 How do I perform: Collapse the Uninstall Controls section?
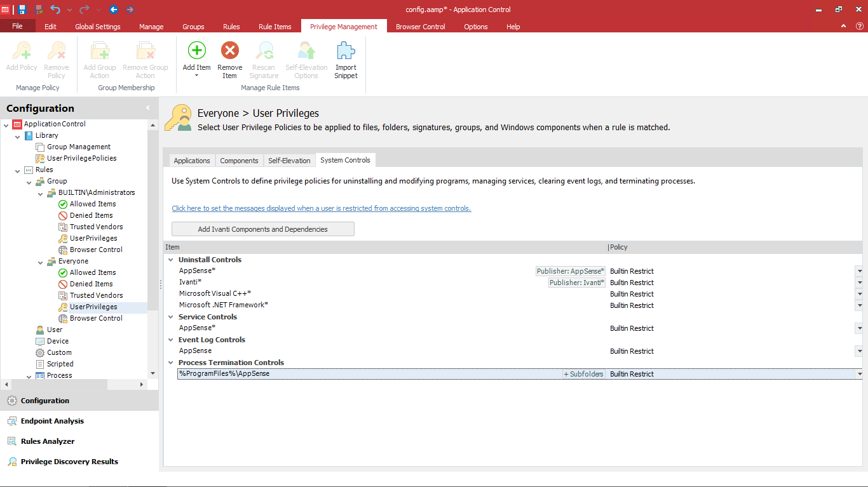point(170,260)
